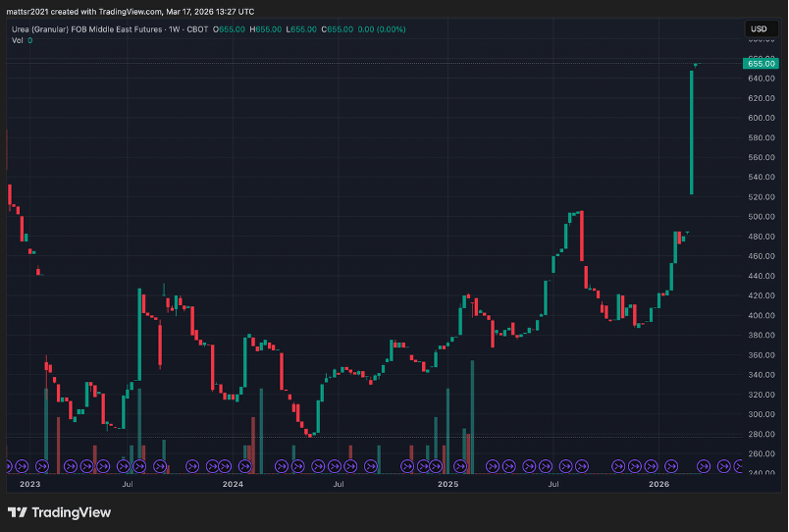This screenshot has width=789, height=532.
Task: Click the Vol 0 indicator label
Action: click(x=23, y=40)
